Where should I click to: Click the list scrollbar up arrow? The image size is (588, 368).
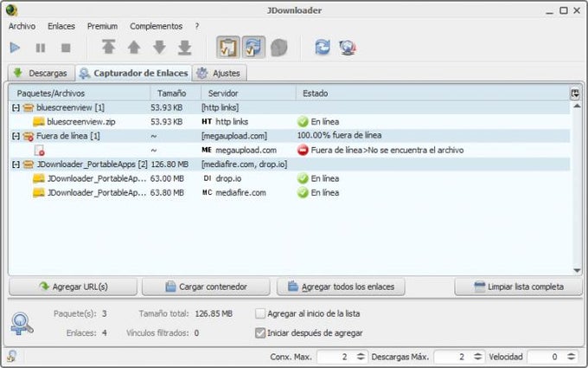[577, 107]
